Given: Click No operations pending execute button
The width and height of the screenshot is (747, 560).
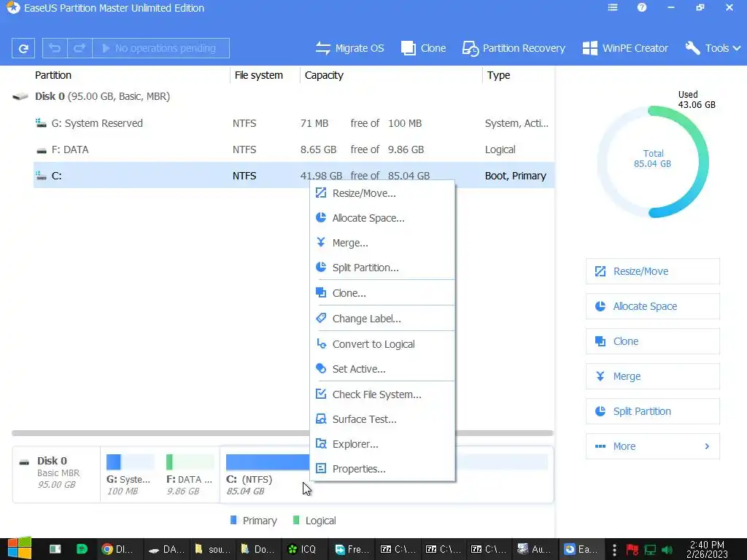Looking at the screenshot, I should [x=160, y=48].
